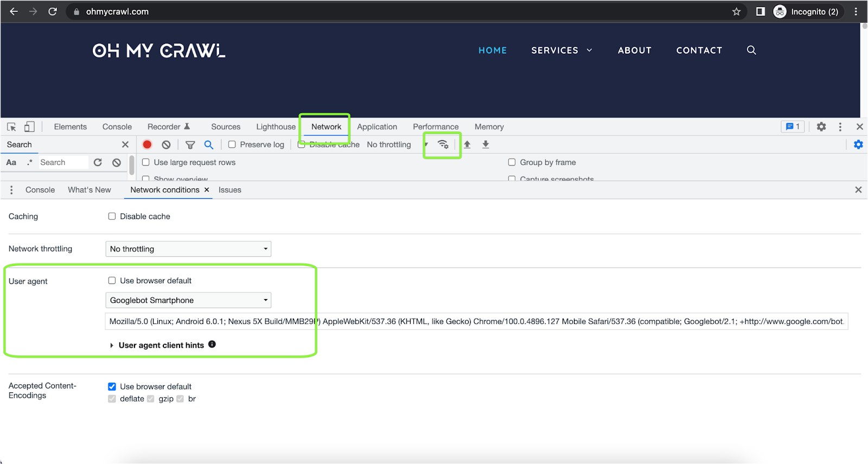This screenshot has width=868, height=464.
Task: Click the browser address bar
Action: tap(405, 11)
